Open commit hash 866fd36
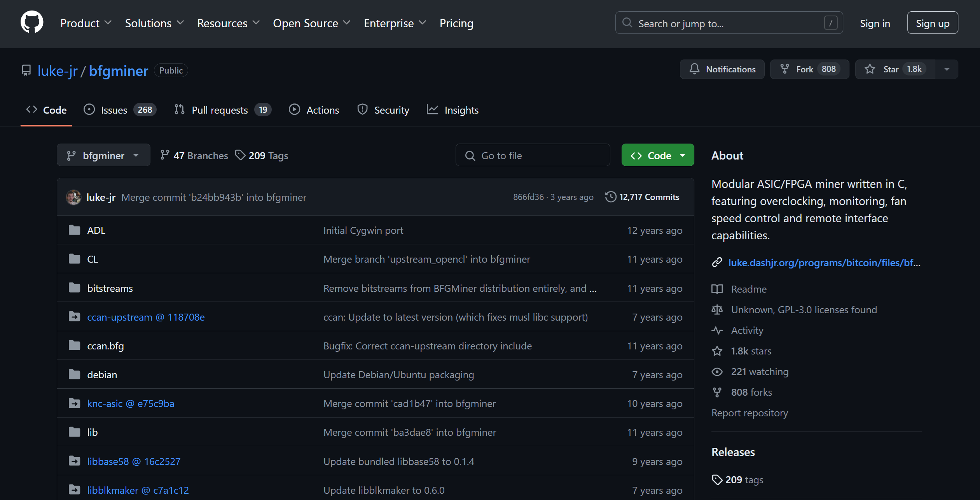980x500 pixels. pyautogui.click(x=528, y=197)
